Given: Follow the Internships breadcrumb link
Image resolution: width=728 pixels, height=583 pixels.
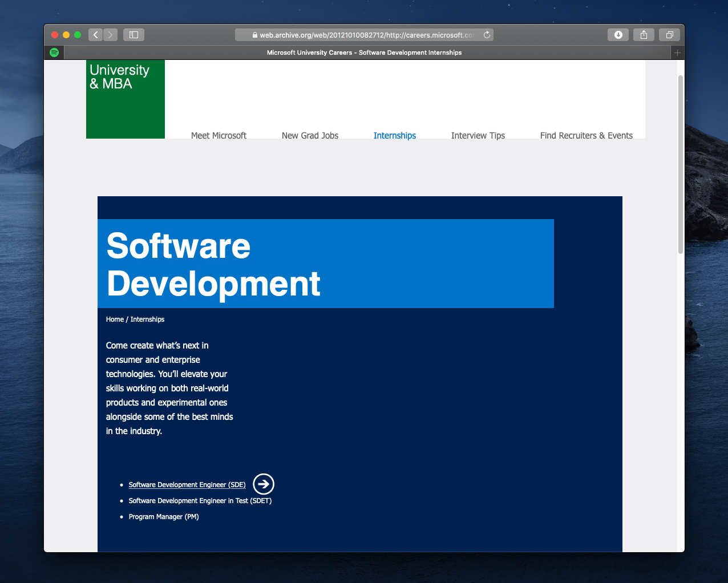Looking at the screenshot, I should click(x=147, y=319).
